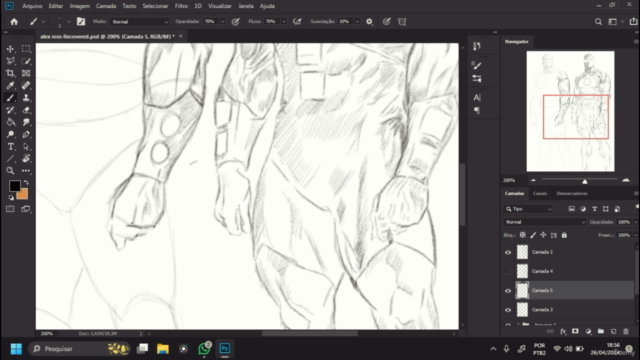Select the Clone Stamp tool
Viewport: 640px width, 360px height.
click(x=26, y=98)
